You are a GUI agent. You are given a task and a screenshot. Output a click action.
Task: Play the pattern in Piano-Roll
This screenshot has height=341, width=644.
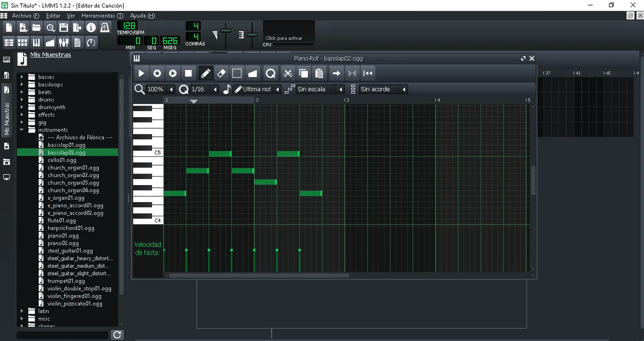(141, 73)
